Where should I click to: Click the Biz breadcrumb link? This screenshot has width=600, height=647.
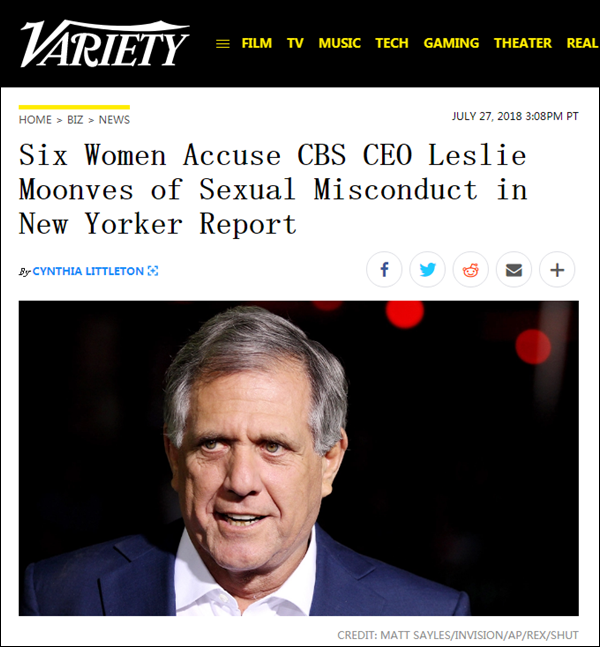[75, 120]
